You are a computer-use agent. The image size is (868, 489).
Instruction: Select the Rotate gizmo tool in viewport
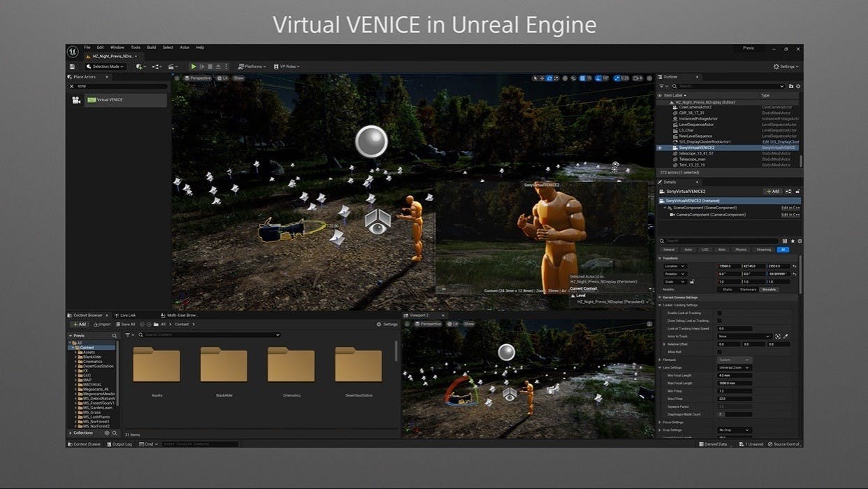549,78
